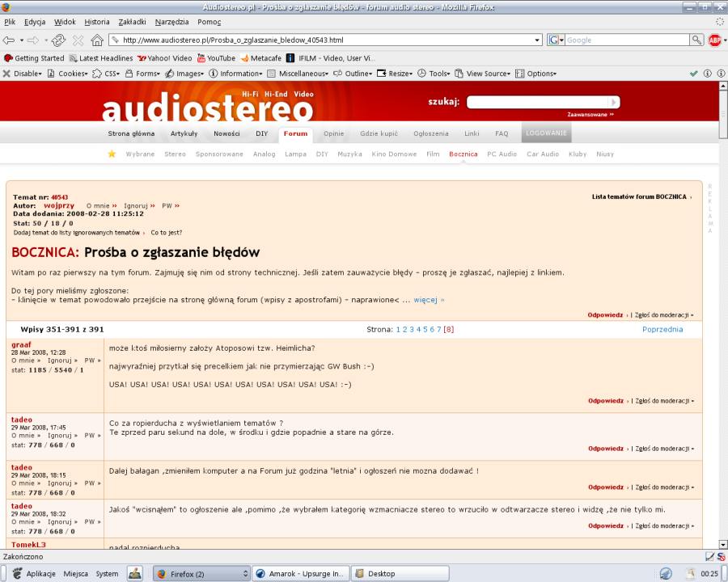
Task: Click the Firefox (2) taskbar button
Action: [201, 574]
